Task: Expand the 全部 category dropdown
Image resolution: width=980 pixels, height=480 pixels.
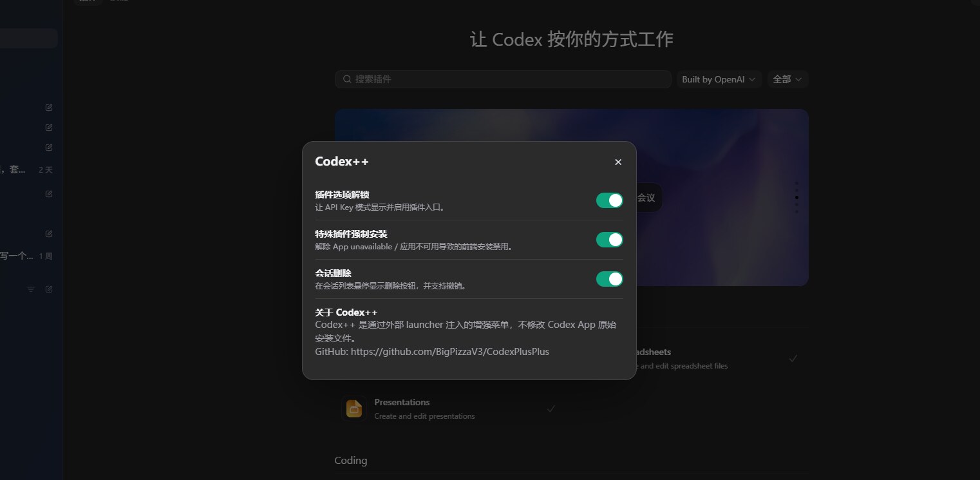Action: tap(787, 79)
